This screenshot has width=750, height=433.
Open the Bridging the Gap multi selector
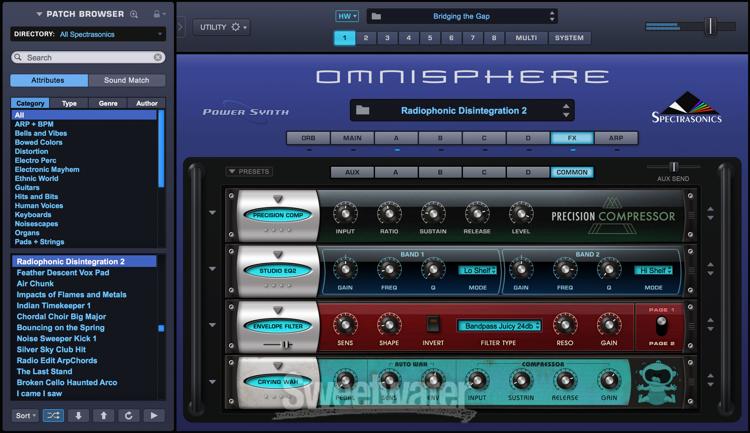coord(462,16)
